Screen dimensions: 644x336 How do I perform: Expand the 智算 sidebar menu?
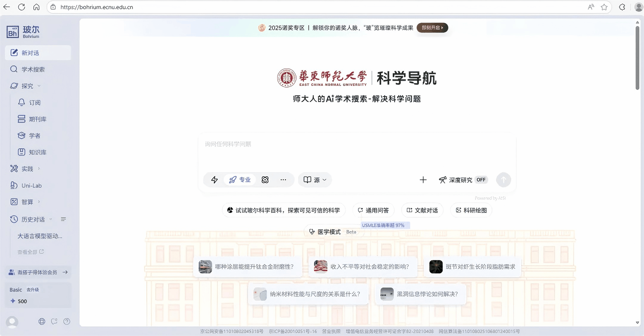[x=27, y=202]
